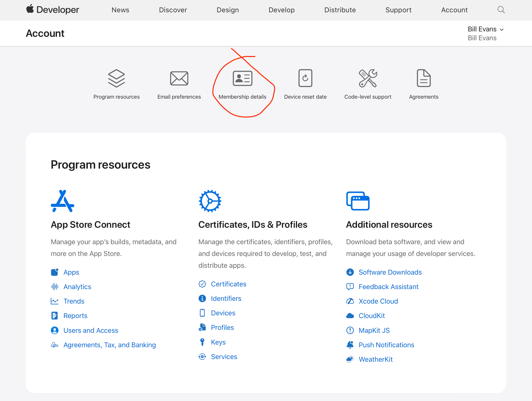
Task: Open the Design menu
Action: tap(228, 10)
